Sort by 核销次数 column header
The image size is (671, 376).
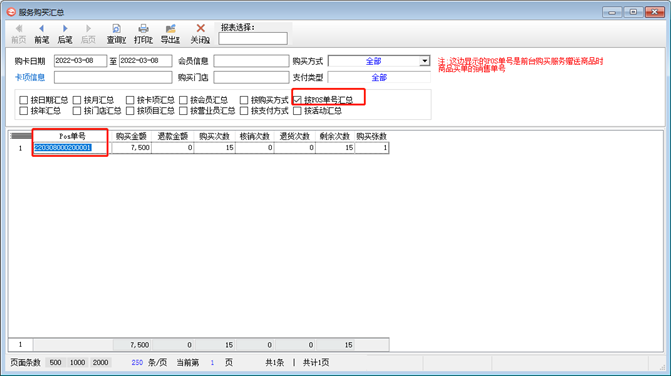pos(255,136)
